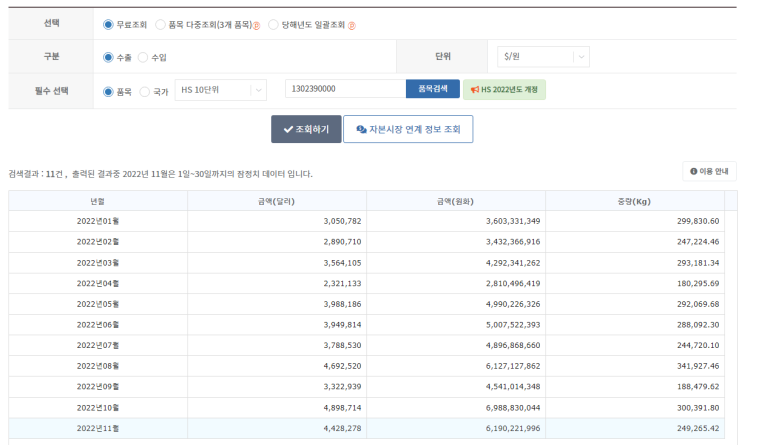The height and width of the screenshot is (445, 773).
Task: Click won amount 6,988,830,044
Action: coord(513,408)
